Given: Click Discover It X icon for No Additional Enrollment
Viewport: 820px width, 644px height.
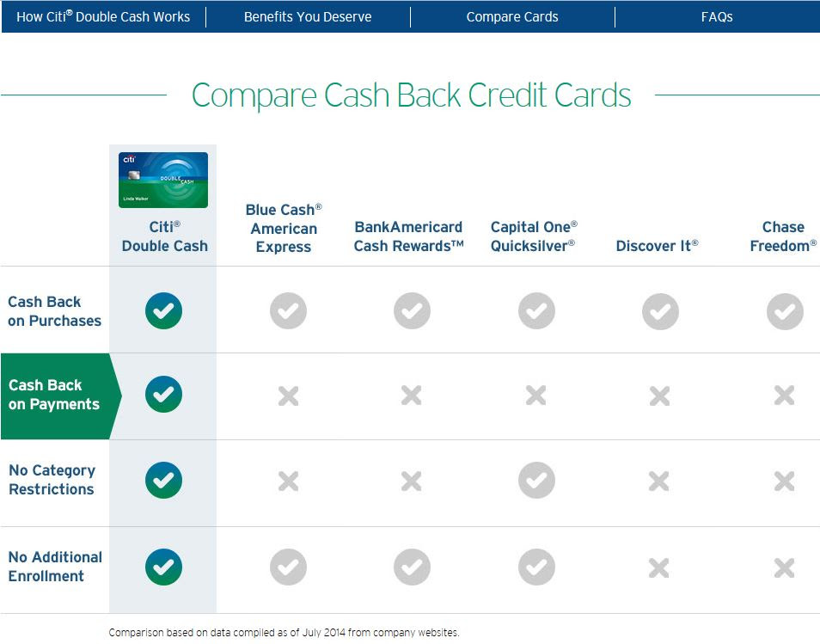Looking at the screenshot, I should tap(659, 568).
